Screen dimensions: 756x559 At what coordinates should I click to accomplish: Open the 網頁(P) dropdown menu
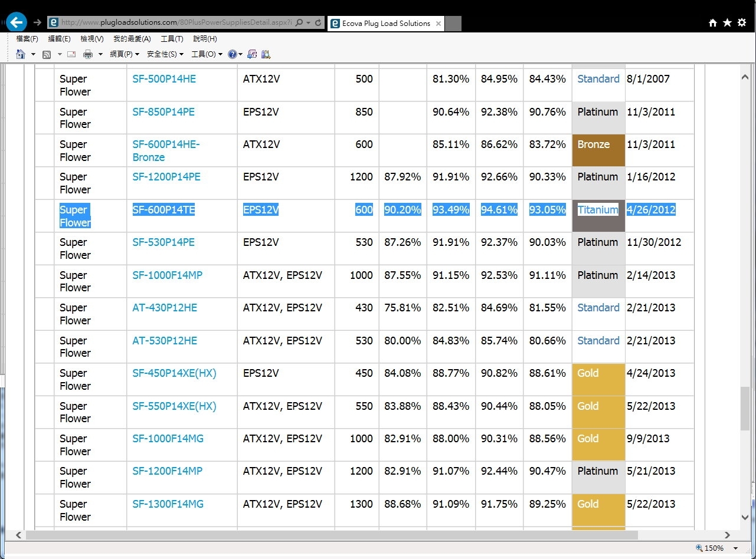pos(125,54)
